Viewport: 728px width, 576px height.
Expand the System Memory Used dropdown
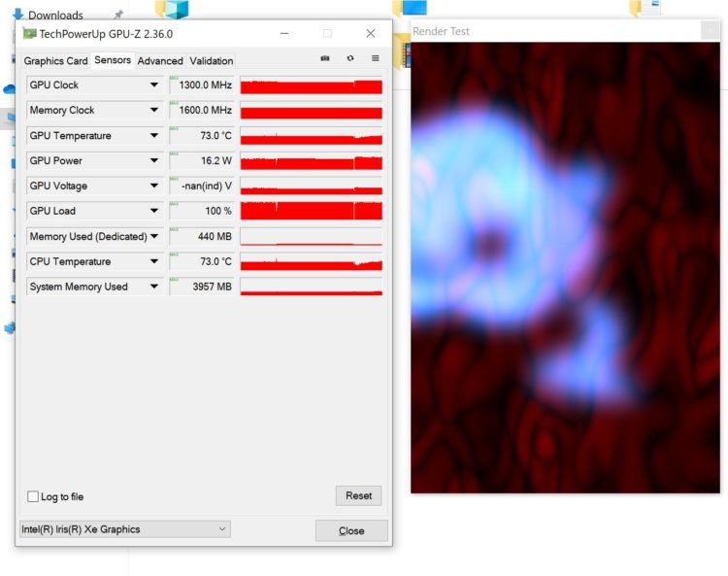point(153,287)
